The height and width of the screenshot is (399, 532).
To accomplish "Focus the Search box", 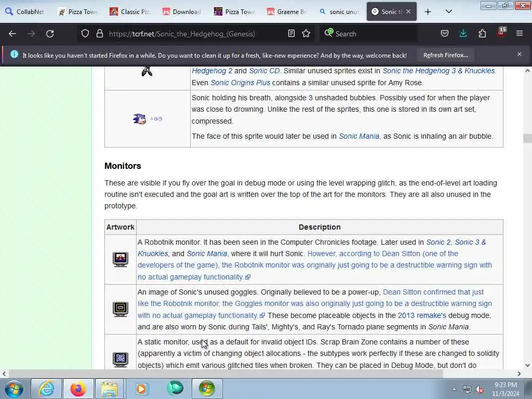I will click(x=368, y=34).
